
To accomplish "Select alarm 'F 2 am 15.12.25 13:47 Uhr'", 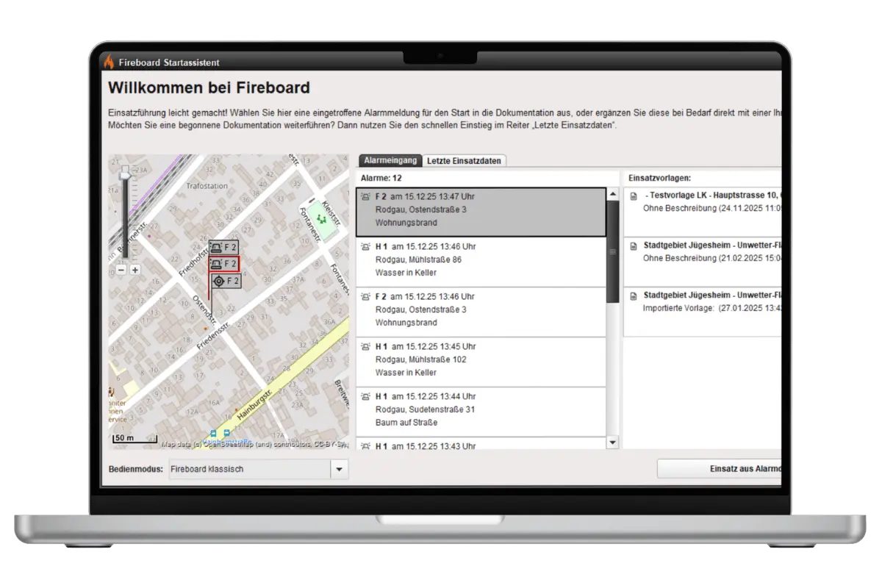I will [481, 212].
